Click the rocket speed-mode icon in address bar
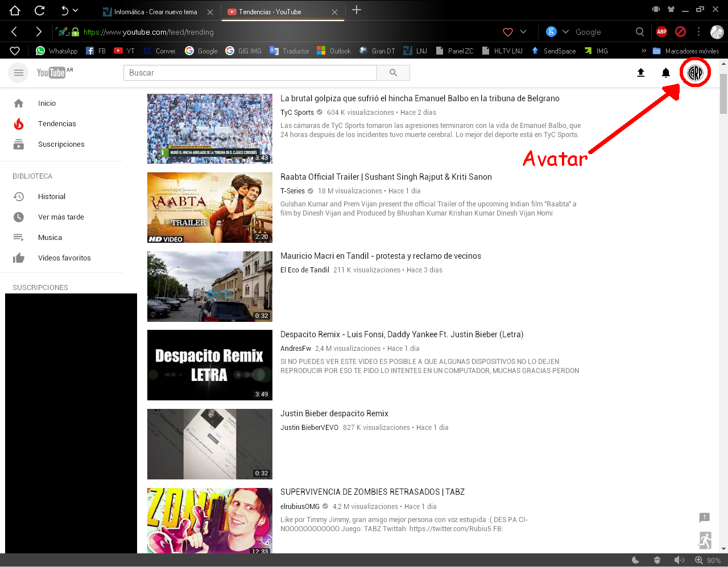The image size is (728, 567). click(63, 32)
